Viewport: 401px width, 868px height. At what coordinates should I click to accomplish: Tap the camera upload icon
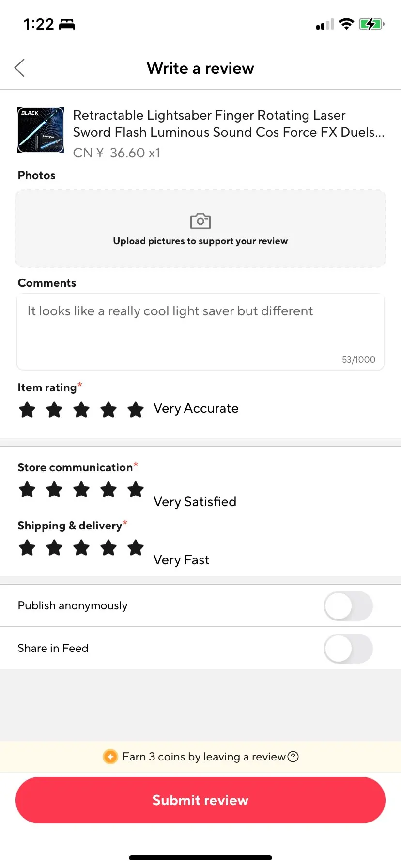(200, 221)
